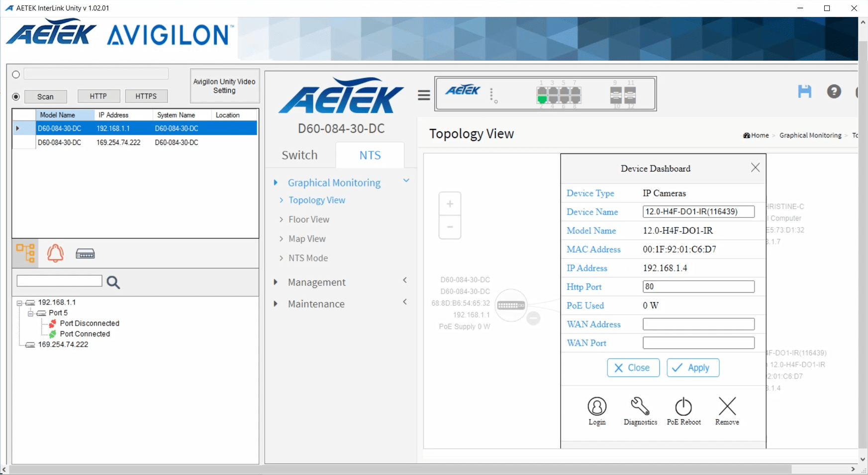Select the Scan radio button

pyautogui.click(x=16, y=96)
